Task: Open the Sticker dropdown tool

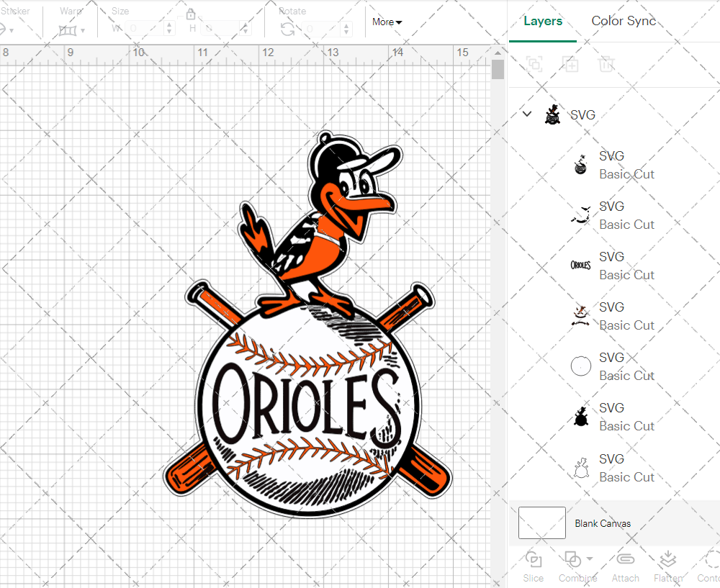Action: (6, 30)
